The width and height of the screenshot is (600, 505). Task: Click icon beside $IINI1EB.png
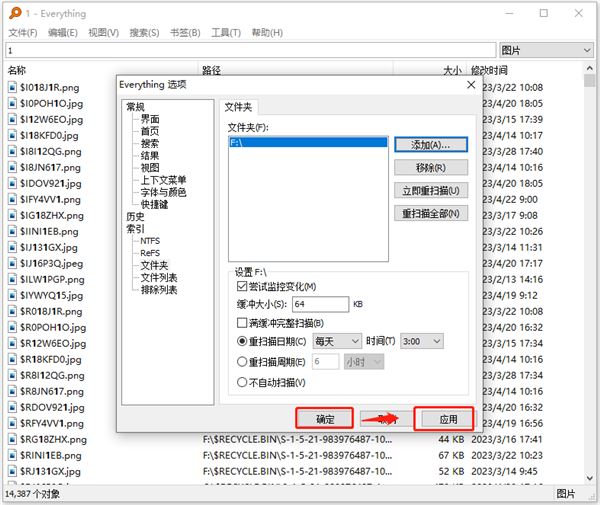13,232
